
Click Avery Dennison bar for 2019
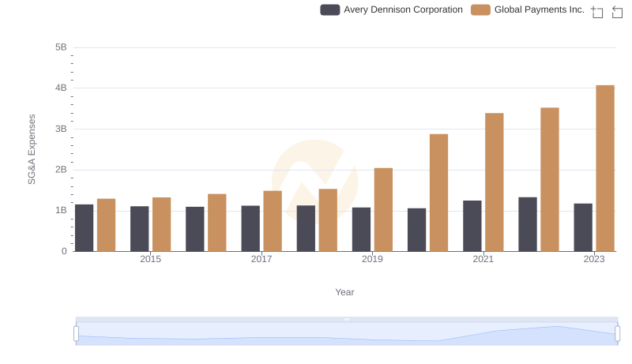pos(361,230)
